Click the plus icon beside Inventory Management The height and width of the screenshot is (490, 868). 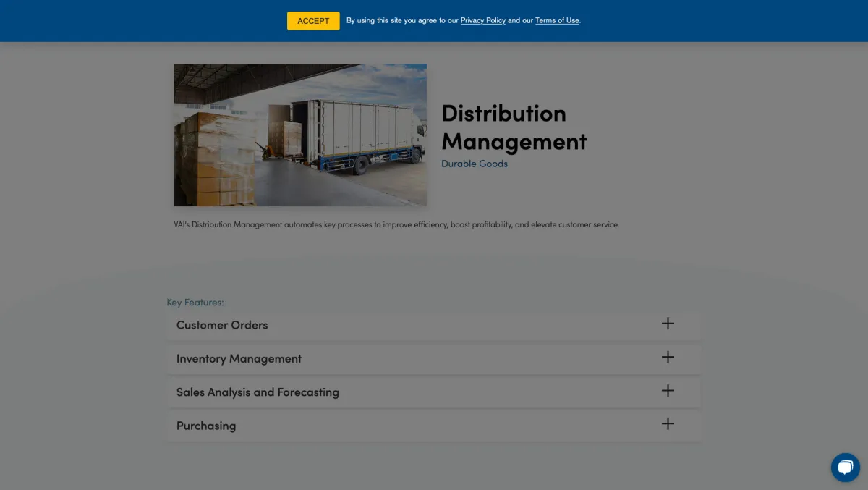(x=668, y=357)
